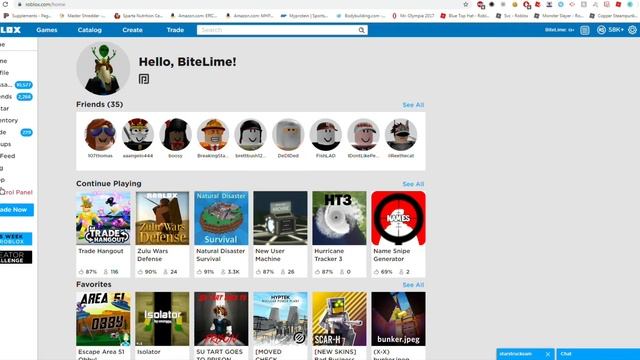Open the BiteLime profile avatar picture

click(x=103, y=68)
